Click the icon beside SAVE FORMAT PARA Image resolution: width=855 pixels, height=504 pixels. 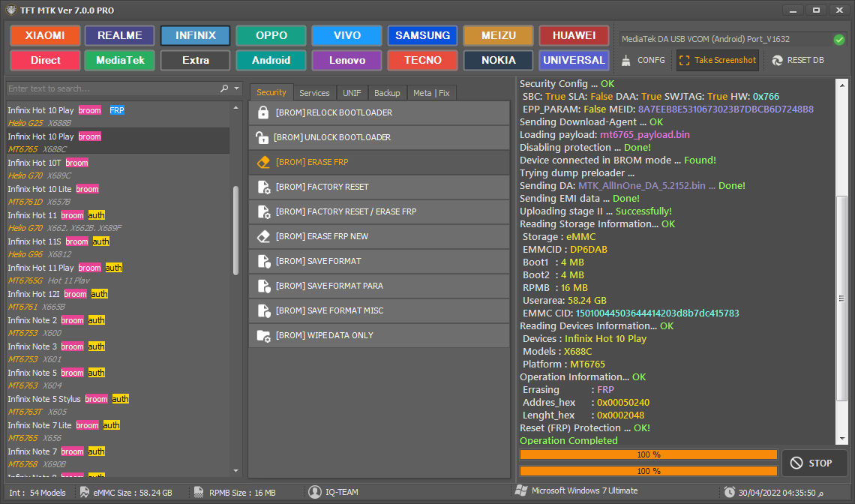(x=264, y=286)
